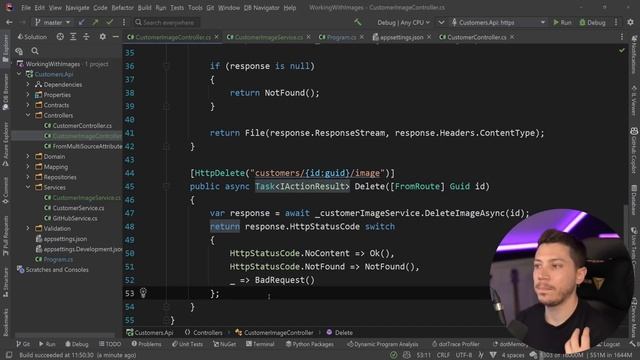Click the green file status check in status bar
Screen dimensions: 640x360
(393, 355)
